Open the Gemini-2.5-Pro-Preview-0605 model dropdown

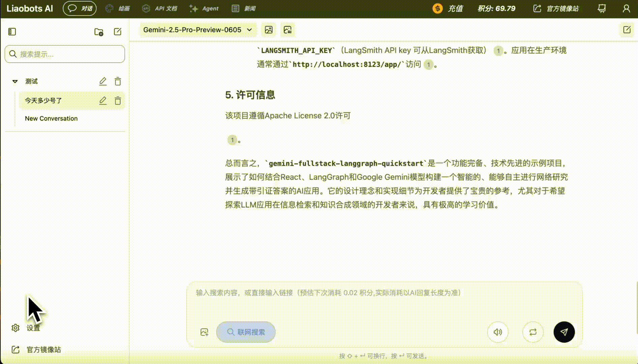[x=198, y=30]
